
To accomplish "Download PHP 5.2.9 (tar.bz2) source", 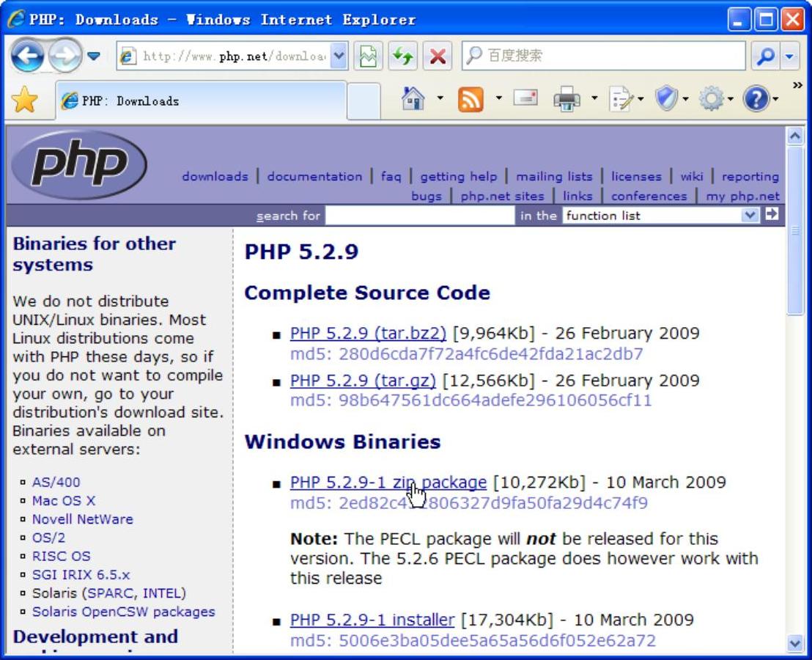I will [x=368, y=333].
